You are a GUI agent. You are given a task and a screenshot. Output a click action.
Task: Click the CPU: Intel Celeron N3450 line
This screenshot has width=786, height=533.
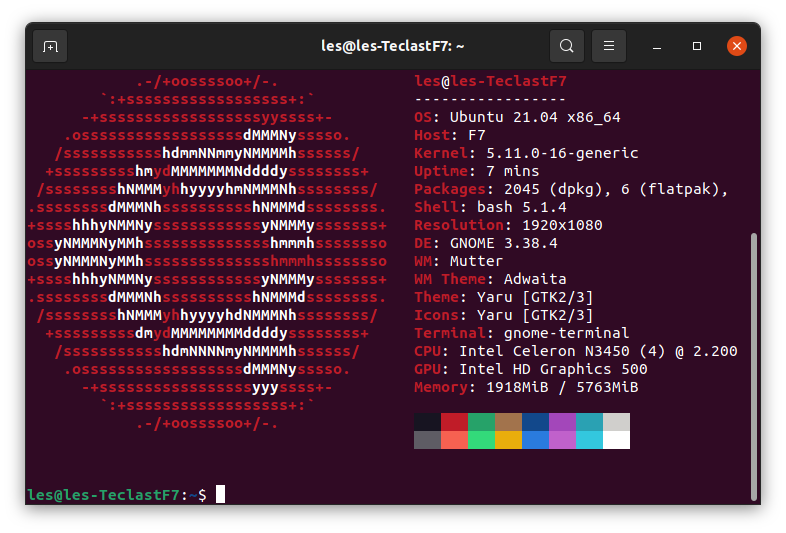(x=576, y=351)
